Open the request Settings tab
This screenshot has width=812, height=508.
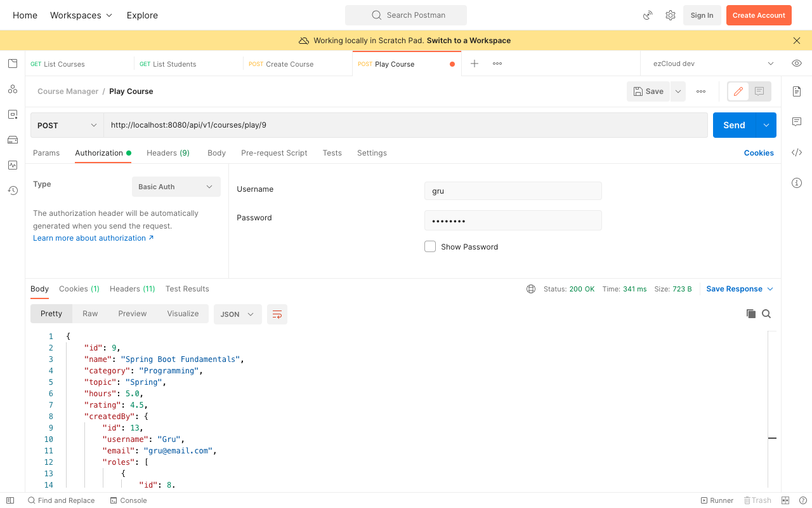pyautogui.click(x=372, y=153)
